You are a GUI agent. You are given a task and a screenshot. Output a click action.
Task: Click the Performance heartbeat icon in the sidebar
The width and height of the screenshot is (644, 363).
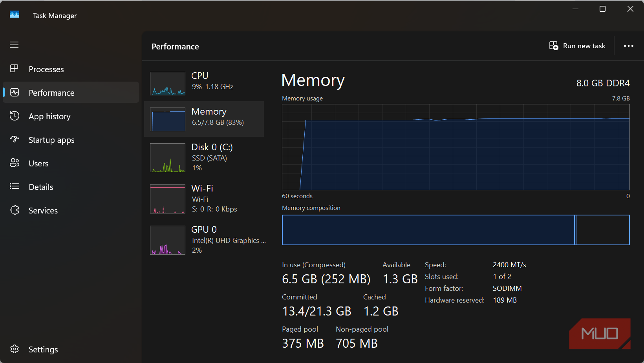click(x=15, y=92)
